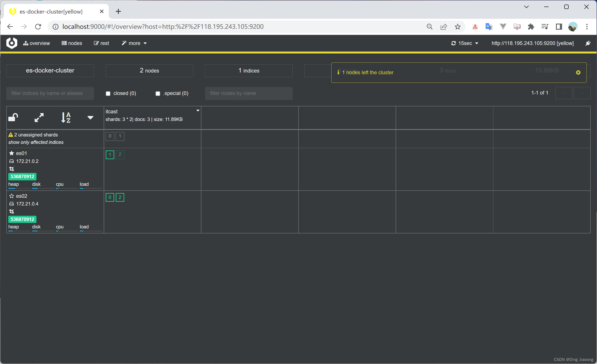Click show only affected indices link

click(x=36, y=142)
